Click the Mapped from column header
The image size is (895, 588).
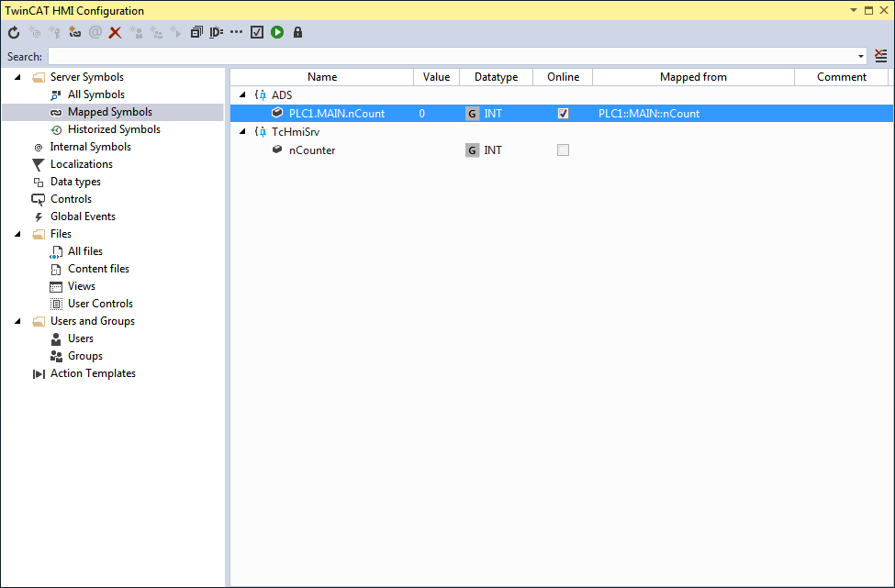(x=694, y=77)
